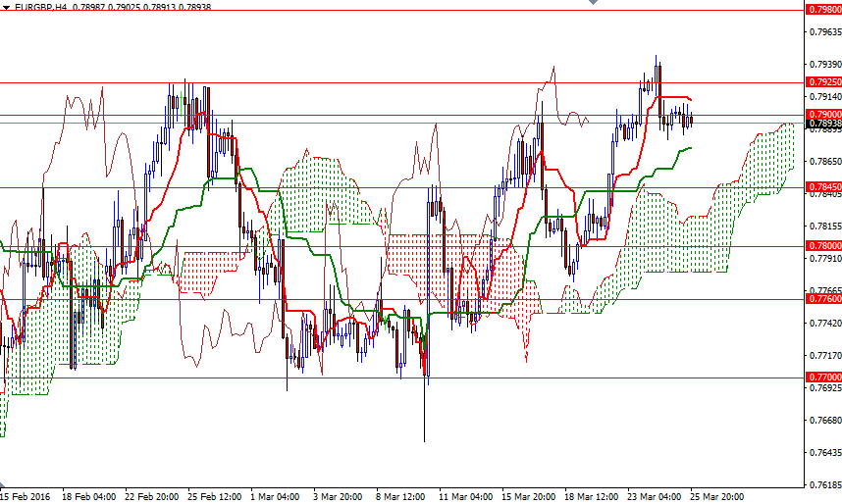The height and width of the screenshot is (504, 842).
Task: Click the 18 Mar 12:00 time label
Action: pos(592,497)
